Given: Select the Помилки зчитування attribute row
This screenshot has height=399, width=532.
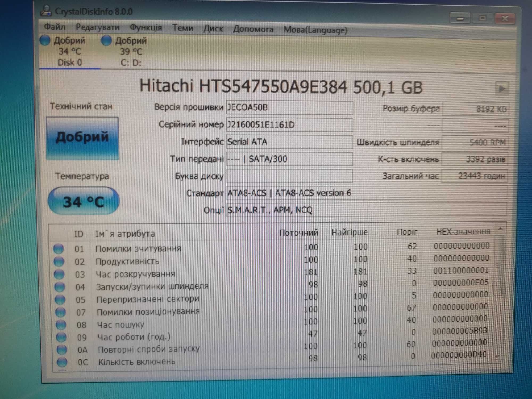Looking at the screenshot, I should pyautogui.click(x=271, y=247).
